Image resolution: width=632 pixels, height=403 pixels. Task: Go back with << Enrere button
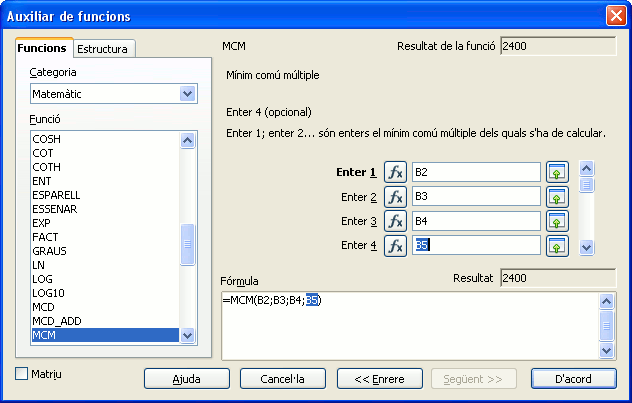[379, 379]
